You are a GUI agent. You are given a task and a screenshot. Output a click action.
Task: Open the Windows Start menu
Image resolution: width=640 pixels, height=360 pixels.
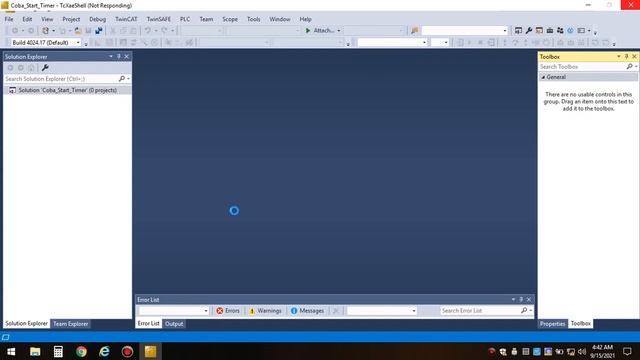(11, 351)
